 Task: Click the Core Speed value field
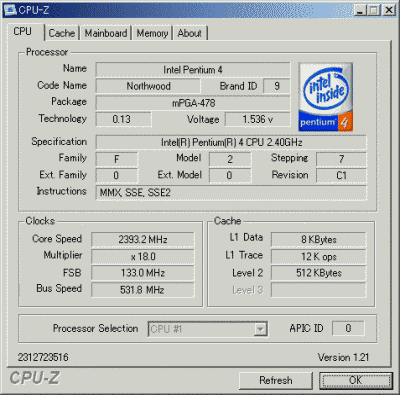tap(143, 239)
